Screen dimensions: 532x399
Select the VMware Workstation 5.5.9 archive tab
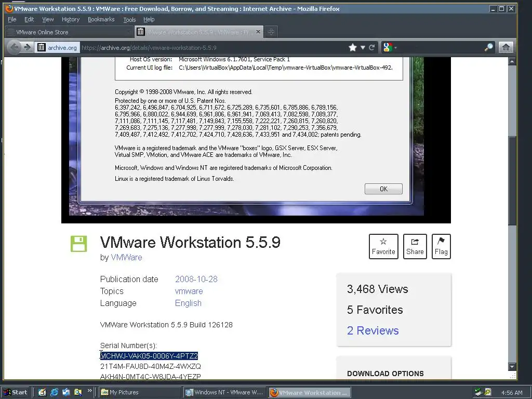pyautogui.click(x=198, y=32)
